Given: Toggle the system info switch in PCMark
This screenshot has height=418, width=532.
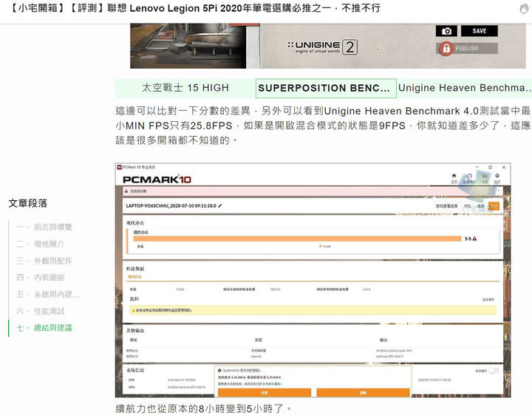Looking at the screenshot, I should (x=494, y=371).
